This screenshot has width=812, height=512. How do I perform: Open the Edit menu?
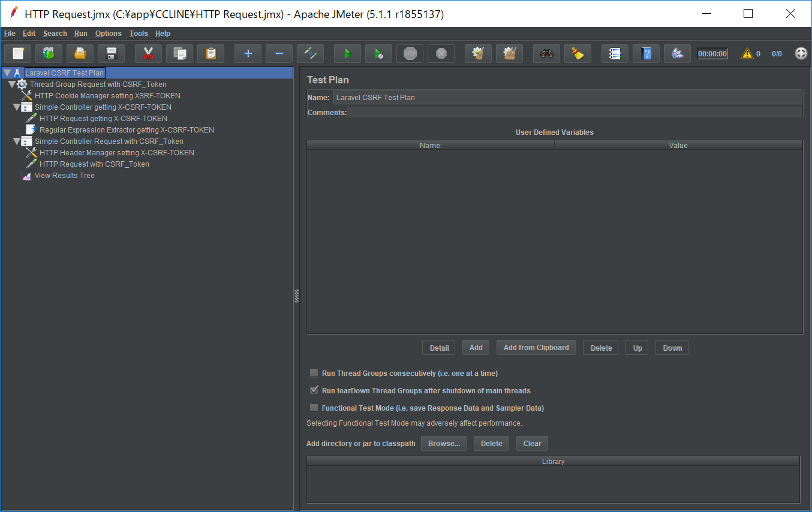(29, 34)
